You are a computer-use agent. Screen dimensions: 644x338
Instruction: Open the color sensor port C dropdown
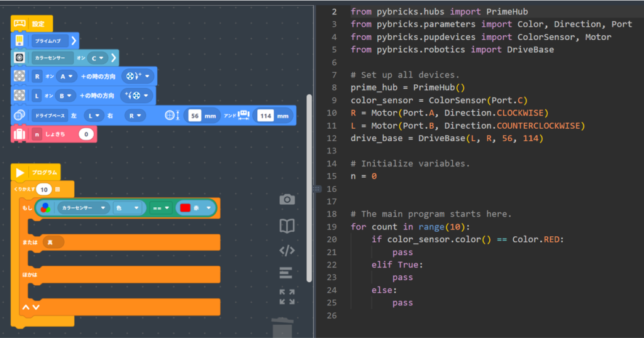pos(96,58)
